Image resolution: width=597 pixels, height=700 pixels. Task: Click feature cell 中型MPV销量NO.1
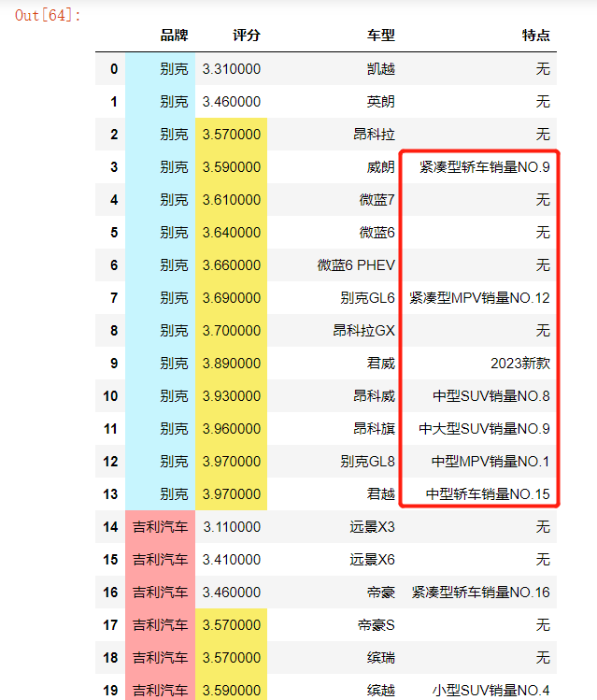[490, 461]
